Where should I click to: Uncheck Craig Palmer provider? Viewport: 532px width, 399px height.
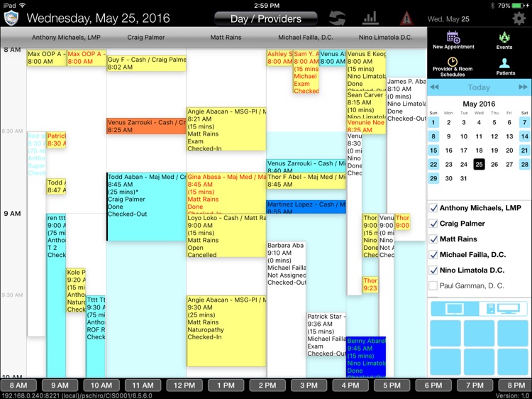pos(433,224)
